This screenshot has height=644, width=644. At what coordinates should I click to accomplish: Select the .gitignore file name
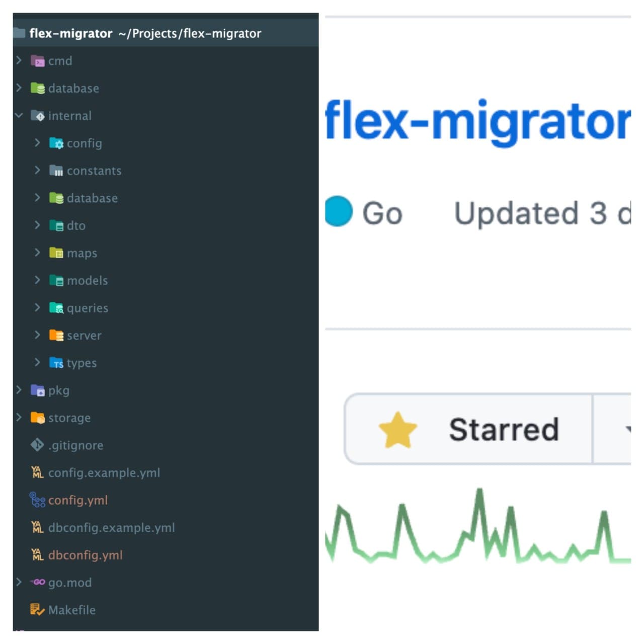75,445
